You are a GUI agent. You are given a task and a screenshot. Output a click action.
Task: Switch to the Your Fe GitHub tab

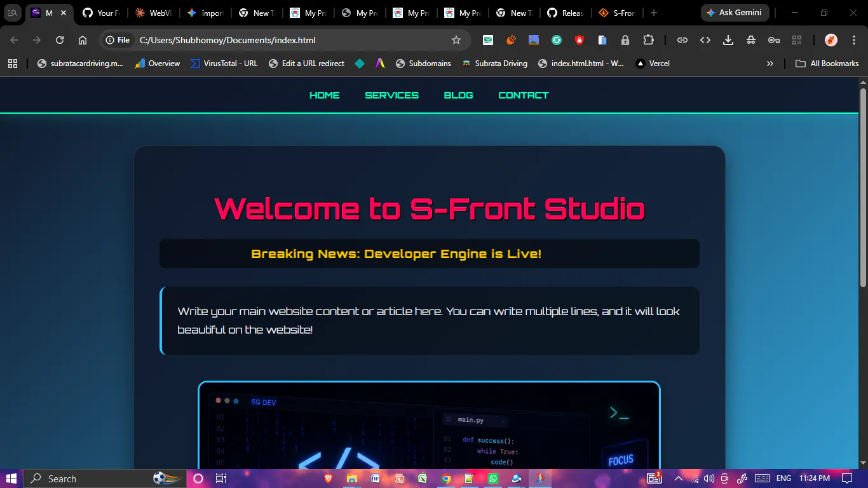(102, 13)
